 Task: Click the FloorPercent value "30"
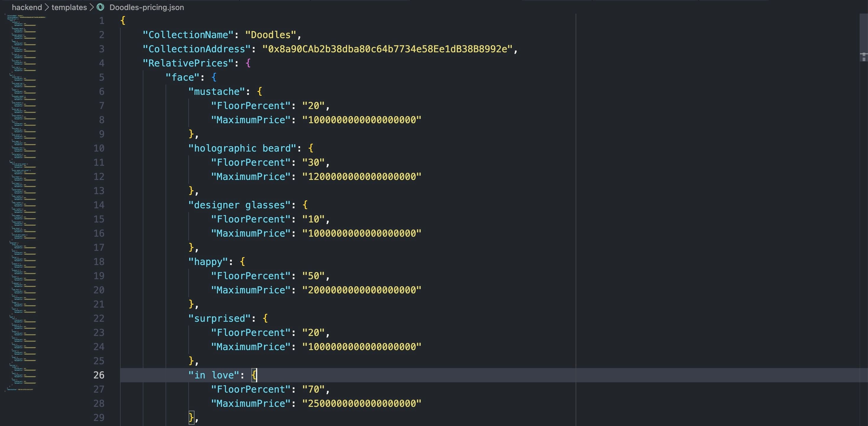click(x=314, y=163)
